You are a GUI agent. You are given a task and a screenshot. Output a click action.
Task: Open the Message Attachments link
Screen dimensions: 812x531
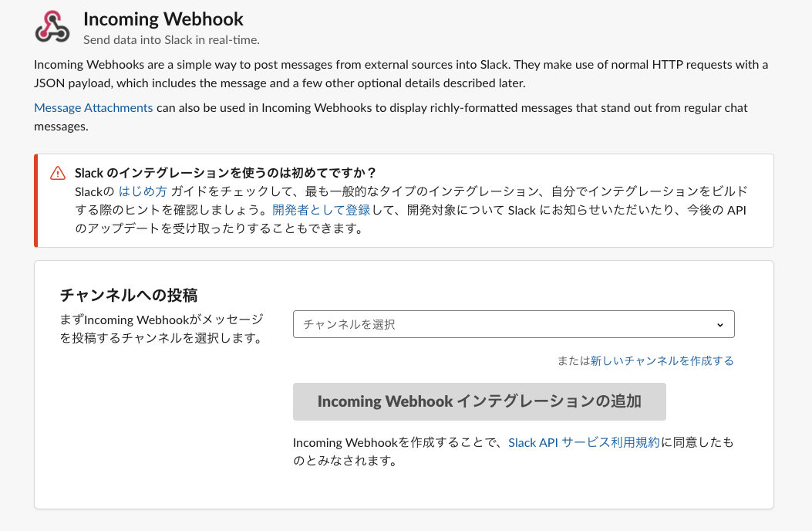coord(93,107)
